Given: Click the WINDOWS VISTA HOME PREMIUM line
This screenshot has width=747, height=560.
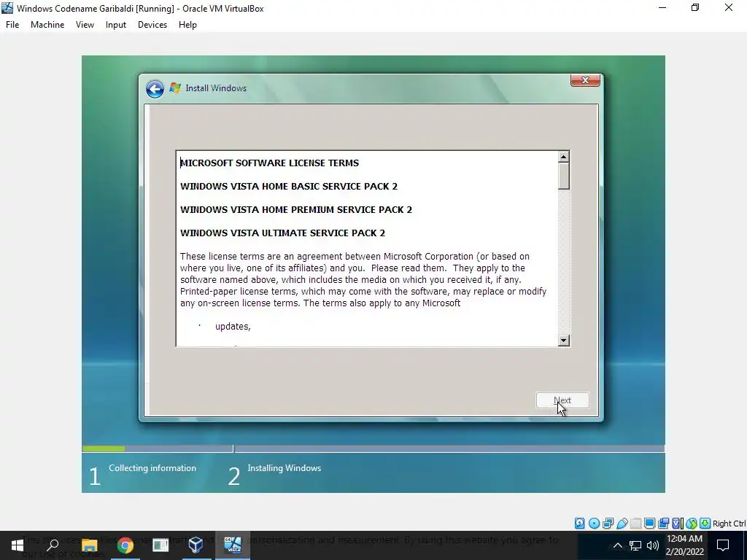Looking at the screenshot, I should [296, 209].
